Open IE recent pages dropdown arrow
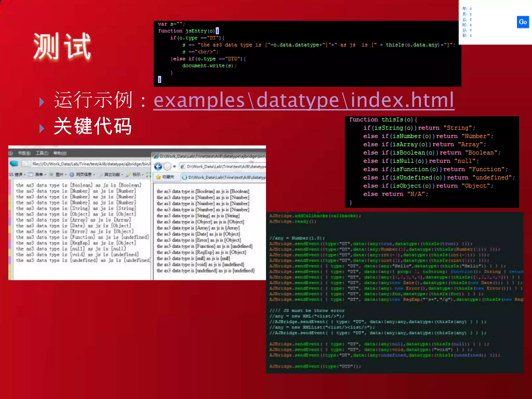 (175, 167)
